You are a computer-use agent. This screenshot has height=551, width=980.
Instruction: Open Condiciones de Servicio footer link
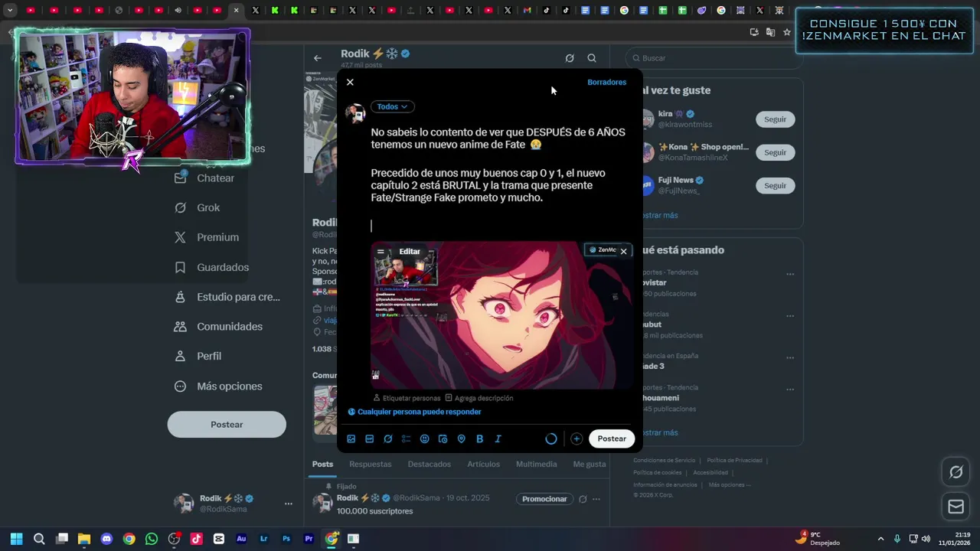tap(665, 460)
